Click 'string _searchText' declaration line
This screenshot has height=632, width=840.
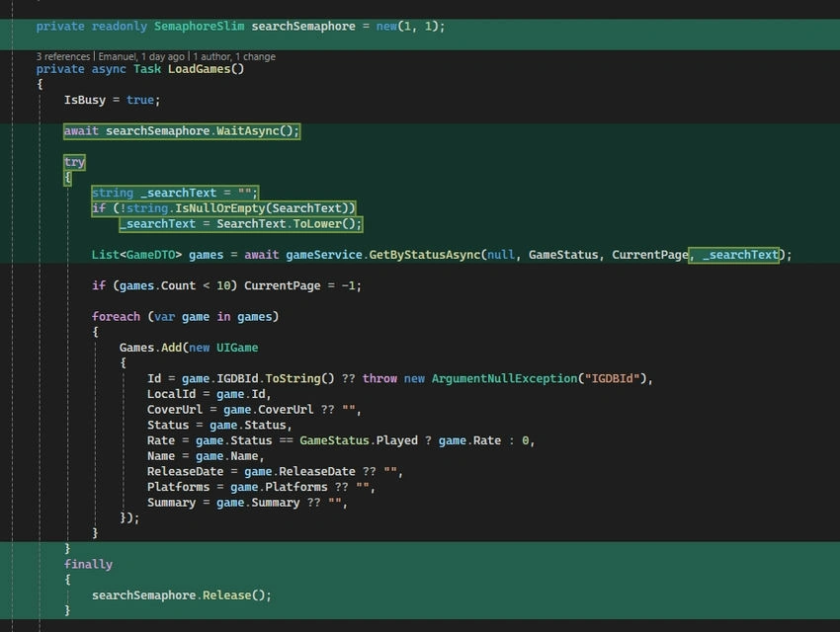(x=175, y=193)
